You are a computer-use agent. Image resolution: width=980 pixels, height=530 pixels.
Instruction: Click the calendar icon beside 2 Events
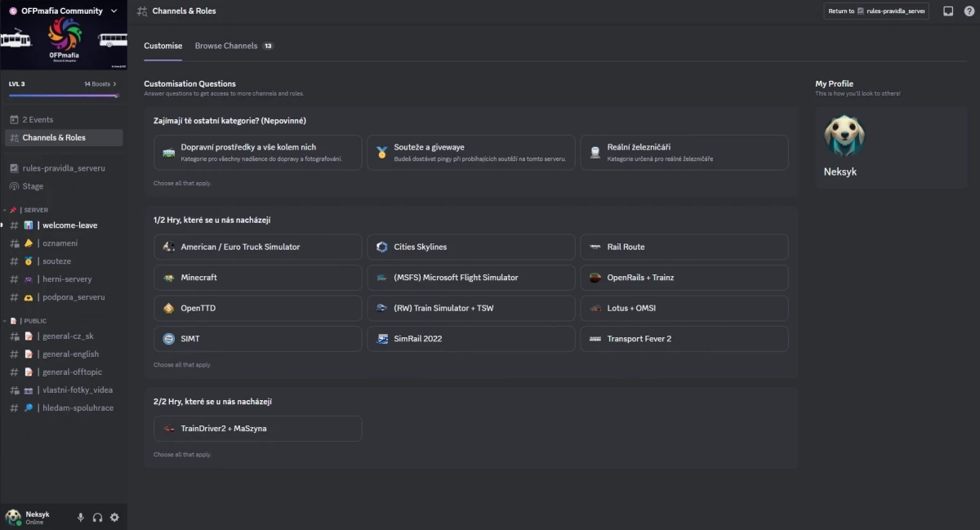pyautogui.click(x=14, y=119)
